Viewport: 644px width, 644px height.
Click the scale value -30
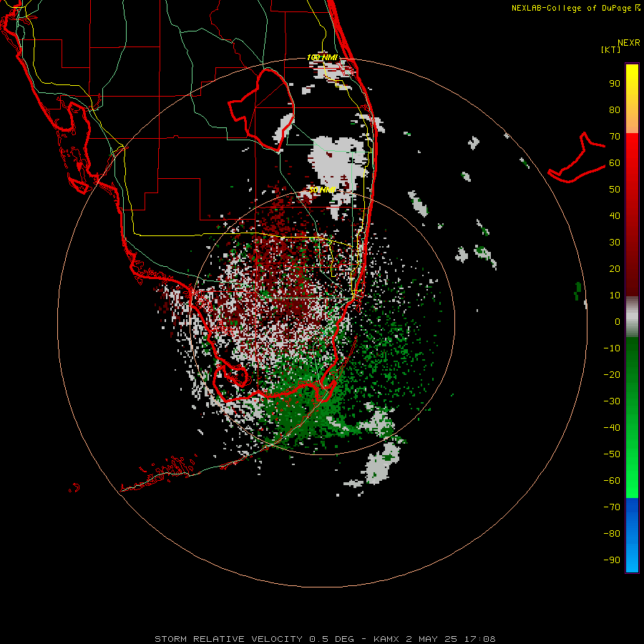(x=612, y=401)
